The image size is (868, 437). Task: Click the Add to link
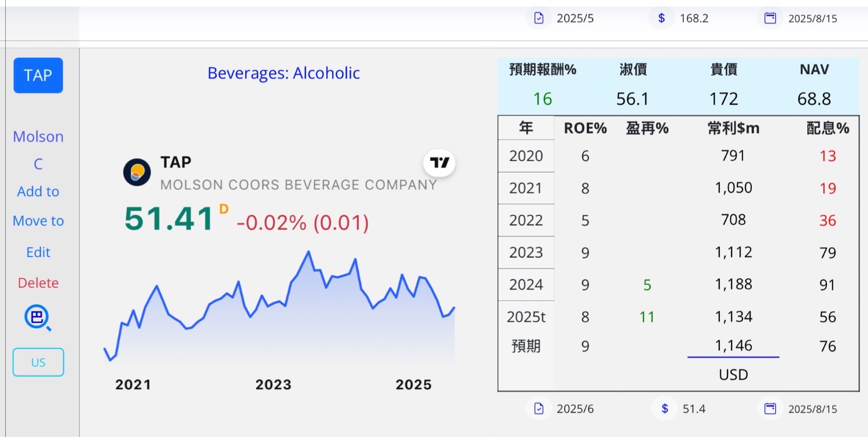(x=38, y=192)
